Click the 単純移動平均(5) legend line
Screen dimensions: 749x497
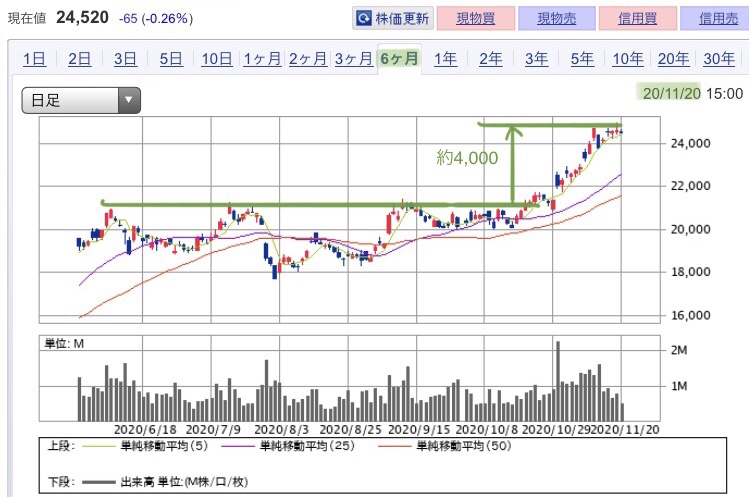tap(99, 446)
